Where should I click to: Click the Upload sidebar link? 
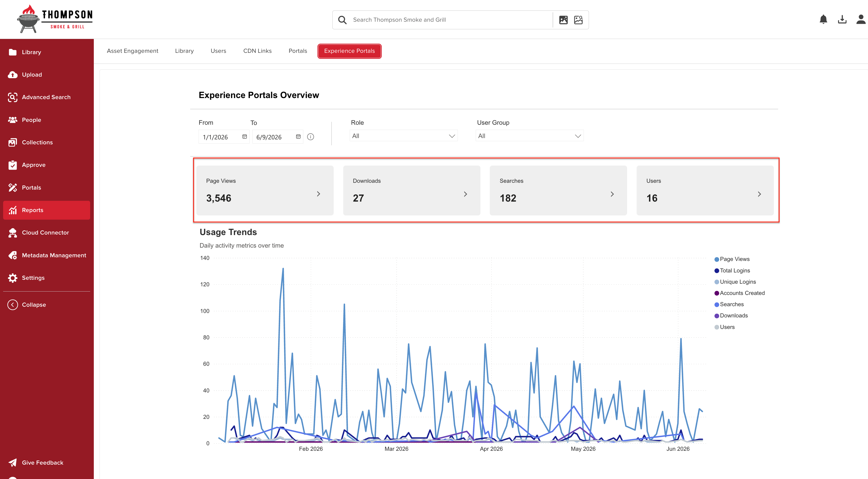click(x=32, y=75)
